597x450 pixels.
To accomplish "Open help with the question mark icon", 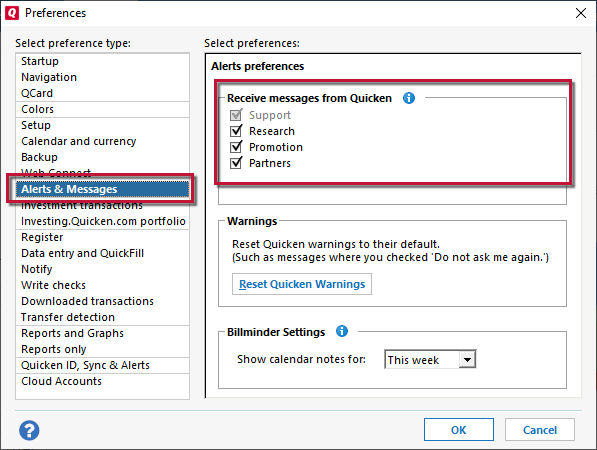I will click(29, 430).
